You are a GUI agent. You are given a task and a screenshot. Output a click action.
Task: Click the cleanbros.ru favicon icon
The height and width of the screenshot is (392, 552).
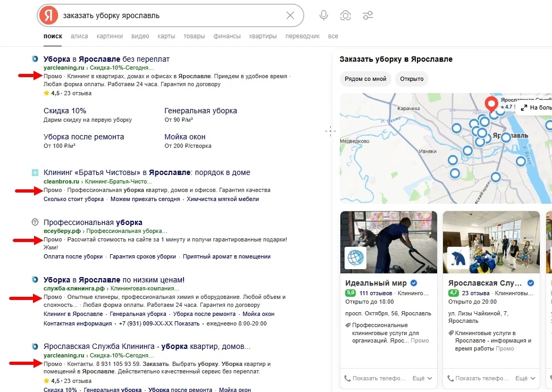(x=35, y=172)
